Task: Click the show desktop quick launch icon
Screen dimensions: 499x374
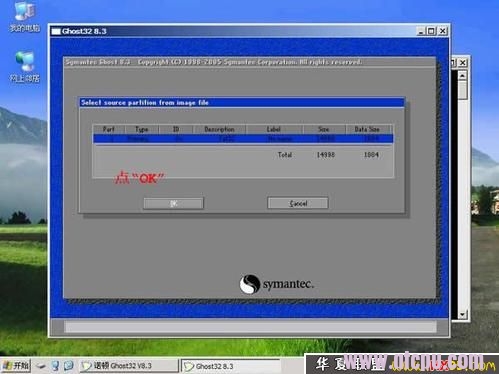Action: pyautogui.click(x=41, y=366)
